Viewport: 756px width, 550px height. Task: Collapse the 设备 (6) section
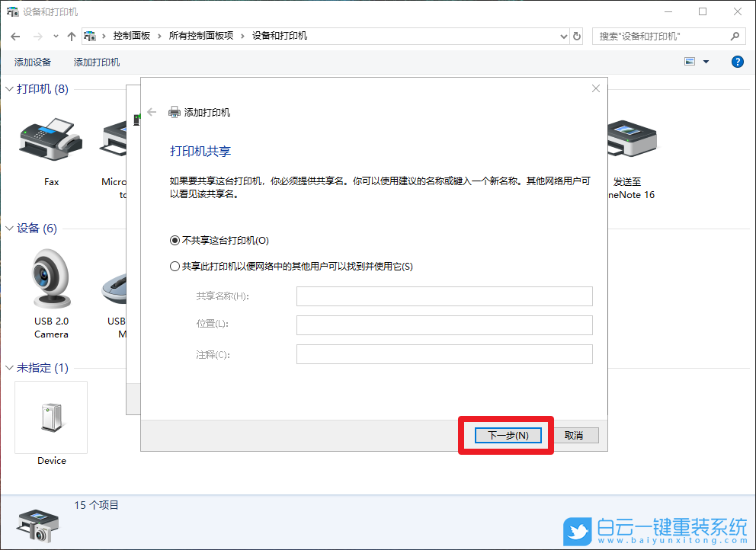click(7, 228)
